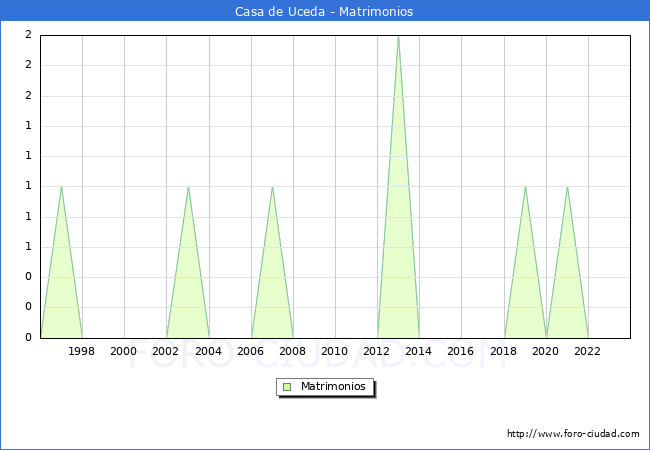Select the 2010 x-axis label
Viewport: 650px width, 450px height.
click(335, 351)
